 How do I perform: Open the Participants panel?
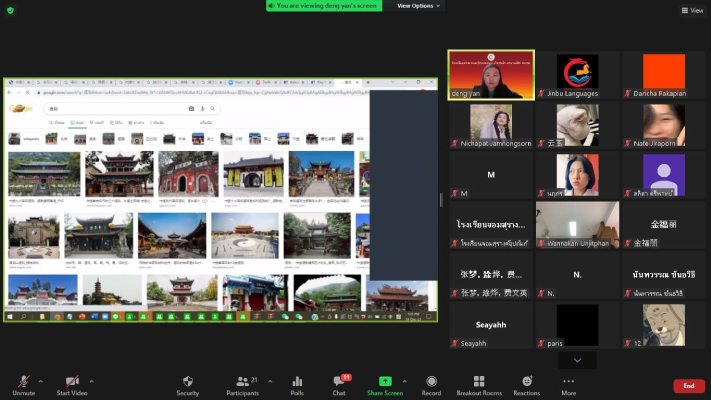(242, 385)
